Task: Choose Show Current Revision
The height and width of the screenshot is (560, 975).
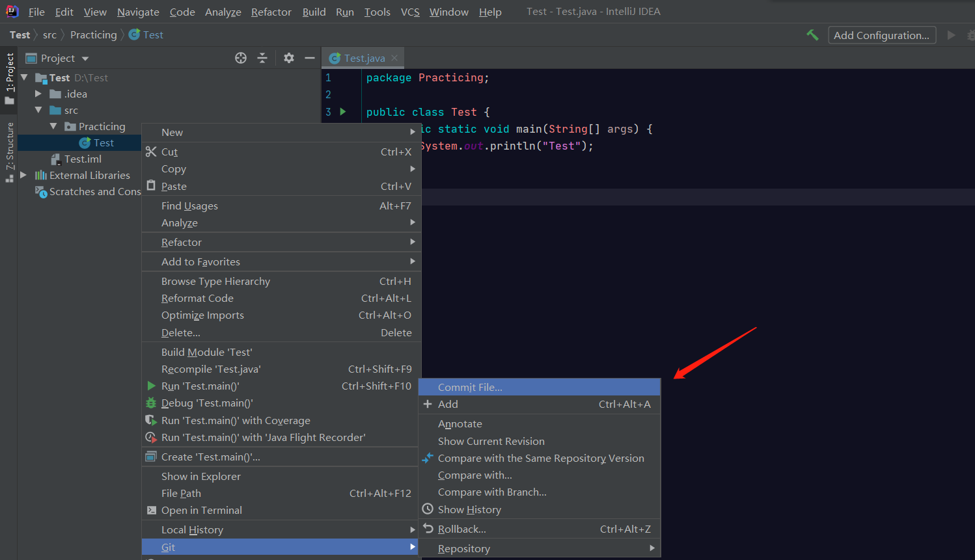Action: click(540, 441)
